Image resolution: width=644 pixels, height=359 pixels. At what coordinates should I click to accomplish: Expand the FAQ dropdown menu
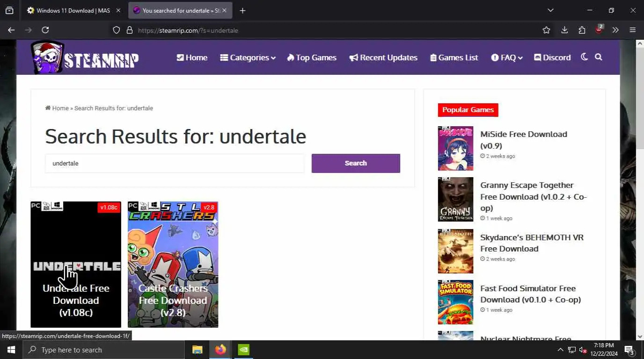click(507, 57)
